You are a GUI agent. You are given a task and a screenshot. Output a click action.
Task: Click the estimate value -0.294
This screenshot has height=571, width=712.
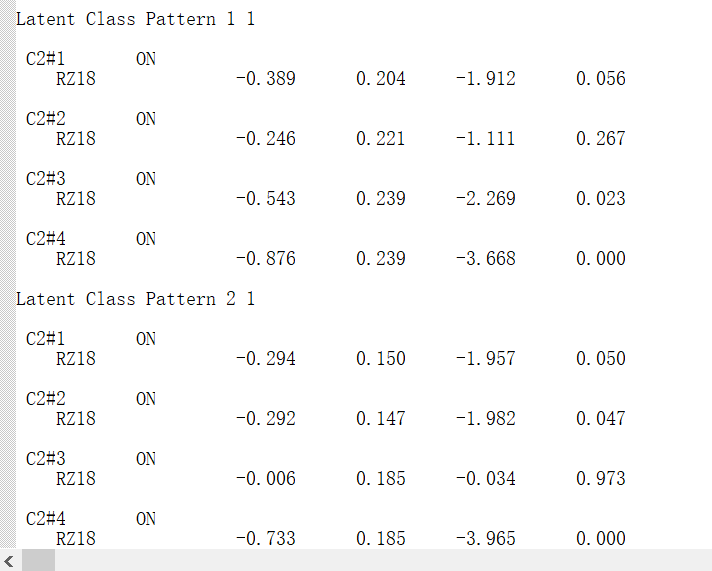265,359
